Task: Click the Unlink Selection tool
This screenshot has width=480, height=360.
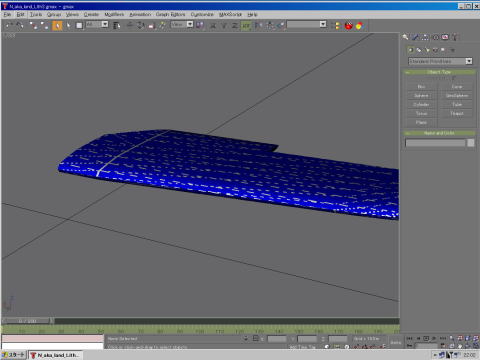Action: (x=44, y=25)
